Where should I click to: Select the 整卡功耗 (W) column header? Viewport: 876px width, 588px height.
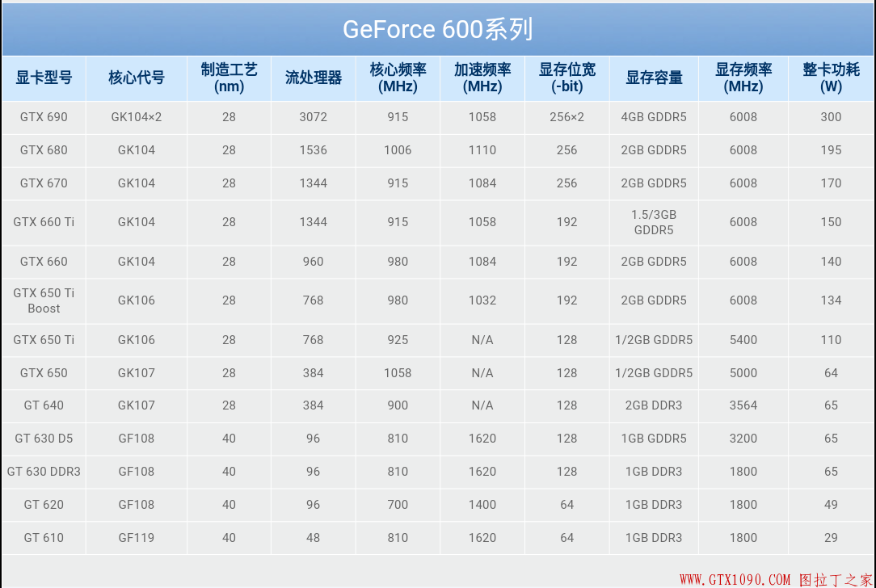[x=831, y=78]
